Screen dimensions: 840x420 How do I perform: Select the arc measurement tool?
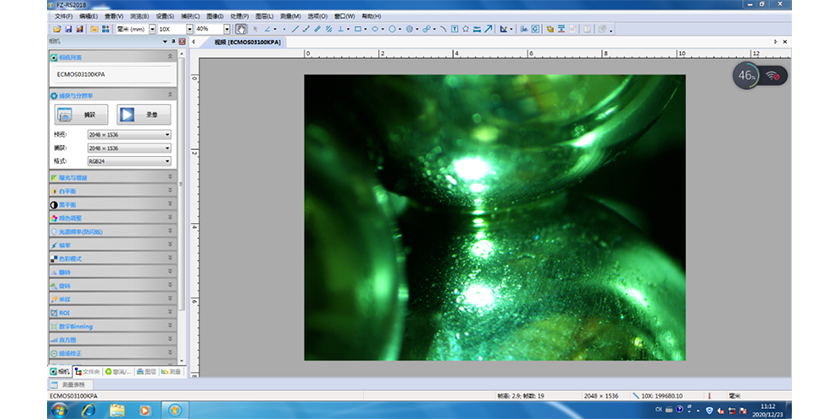tap(443, 29)
